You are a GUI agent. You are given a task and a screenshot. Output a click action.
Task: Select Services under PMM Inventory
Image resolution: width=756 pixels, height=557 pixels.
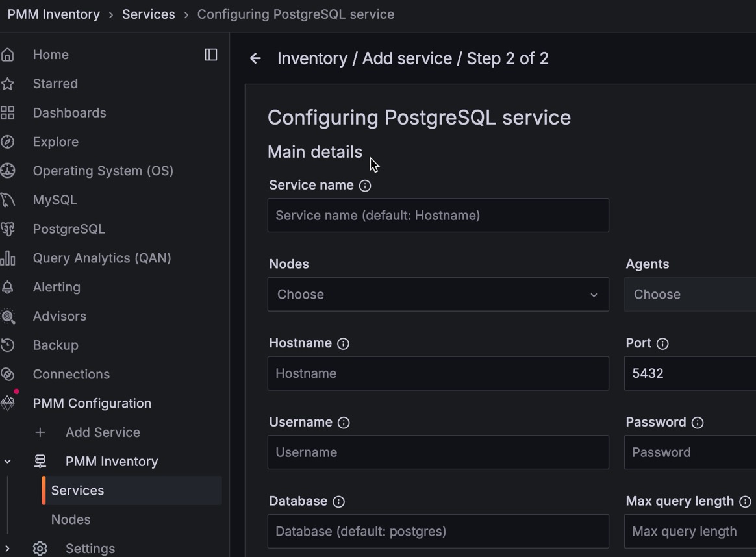click(x=132, y=491)
